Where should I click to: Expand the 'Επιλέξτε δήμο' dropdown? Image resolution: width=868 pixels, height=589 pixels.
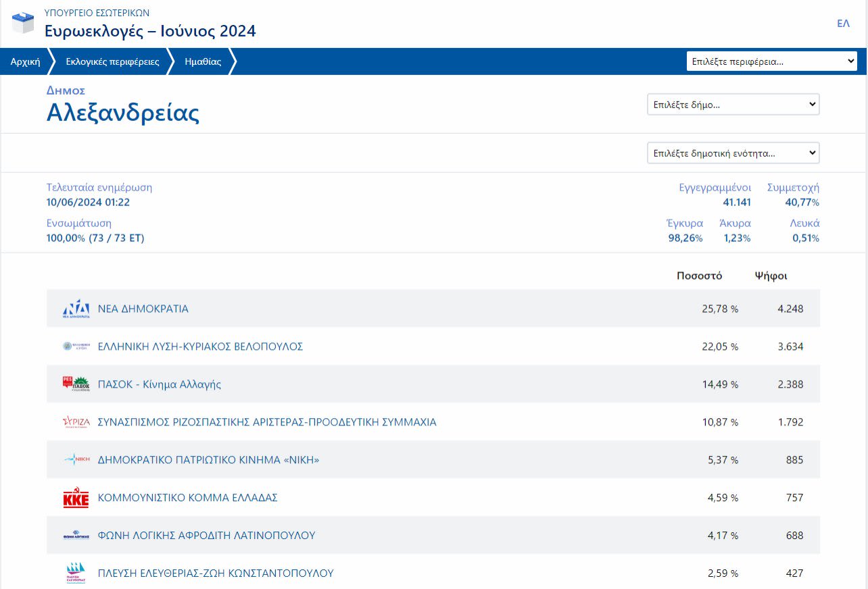pos(733,105)
